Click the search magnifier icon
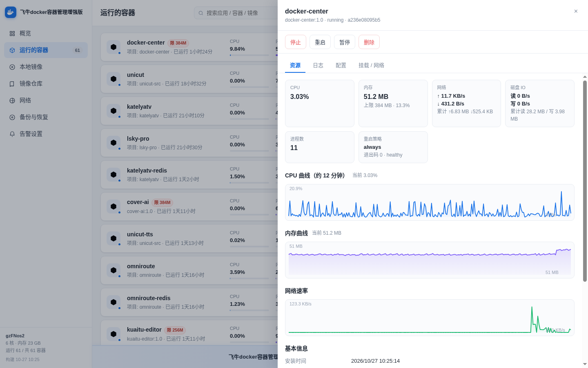This screenshot has height=368, width=588. pos(201,13)
